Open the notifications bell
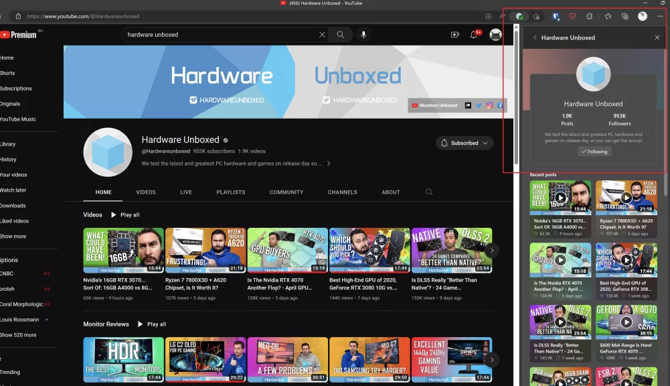 (474, 35)
